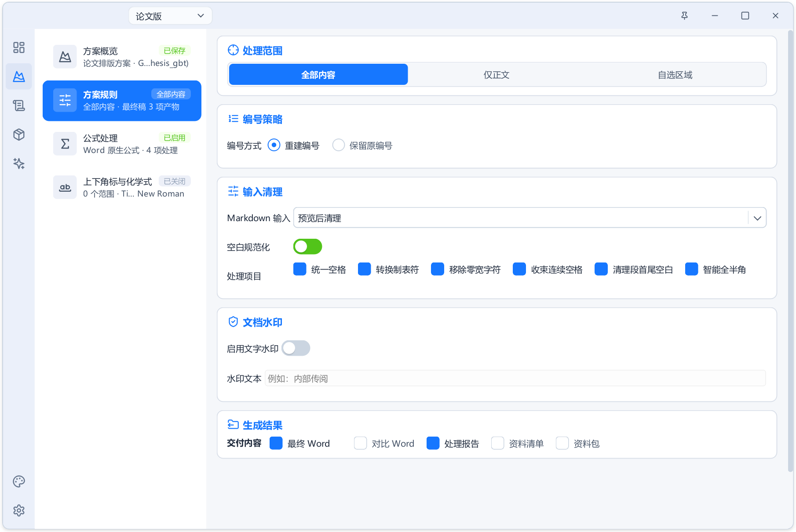Image resolution: width=796 pixels, height=532 pixels.
Task: Uncheck the 最终 Word checkbox
Action: point(276,443)
